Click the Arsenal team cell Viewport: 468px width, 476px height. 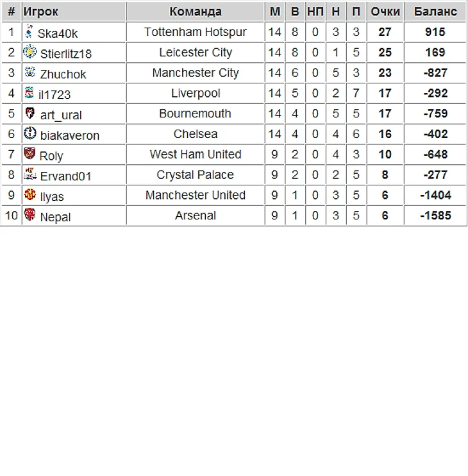[196, 216]
